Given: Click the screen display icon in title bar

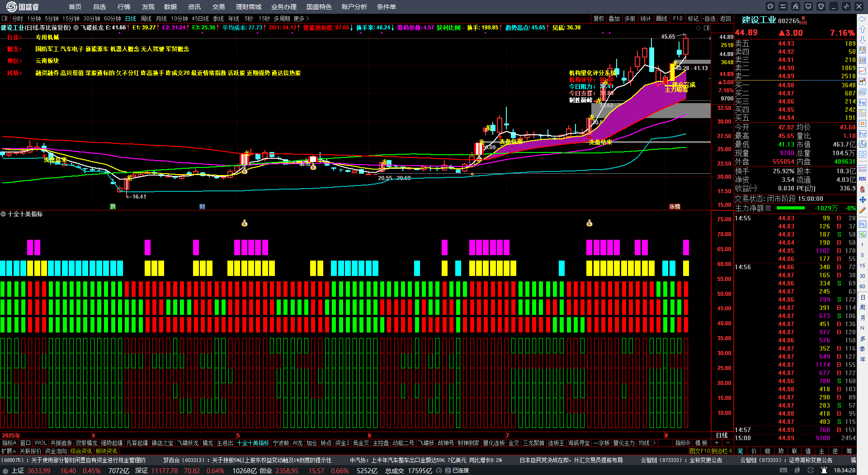Looking at the screenshot, I should pyautogui.click(x=808, y=6).
